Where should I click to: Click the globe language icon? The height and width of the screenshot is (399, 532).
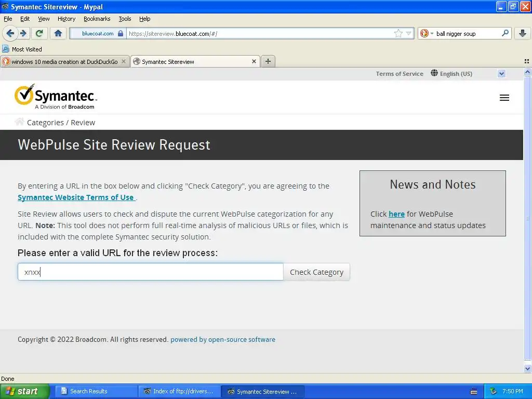pos(434,73)
